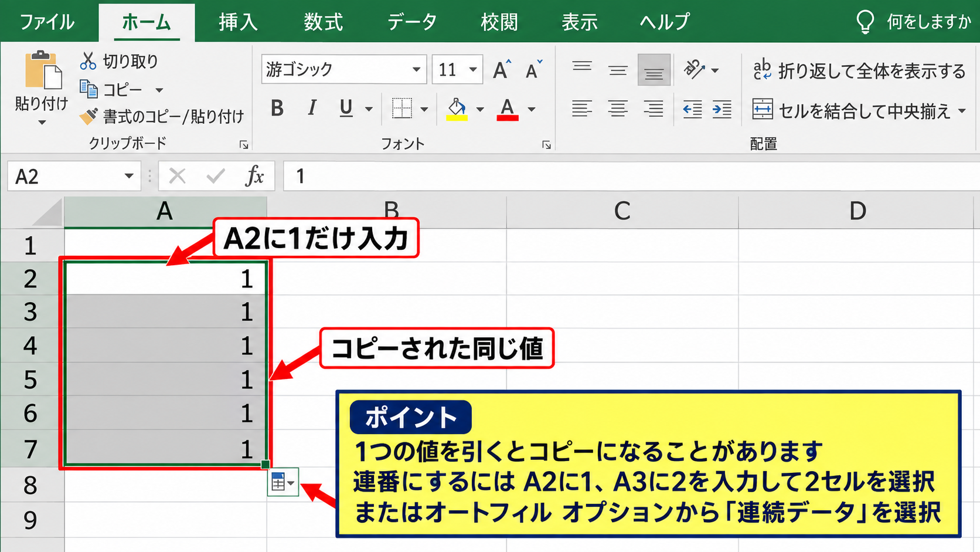Switch to Home (ホーム) tab

[x=147, y=22]
